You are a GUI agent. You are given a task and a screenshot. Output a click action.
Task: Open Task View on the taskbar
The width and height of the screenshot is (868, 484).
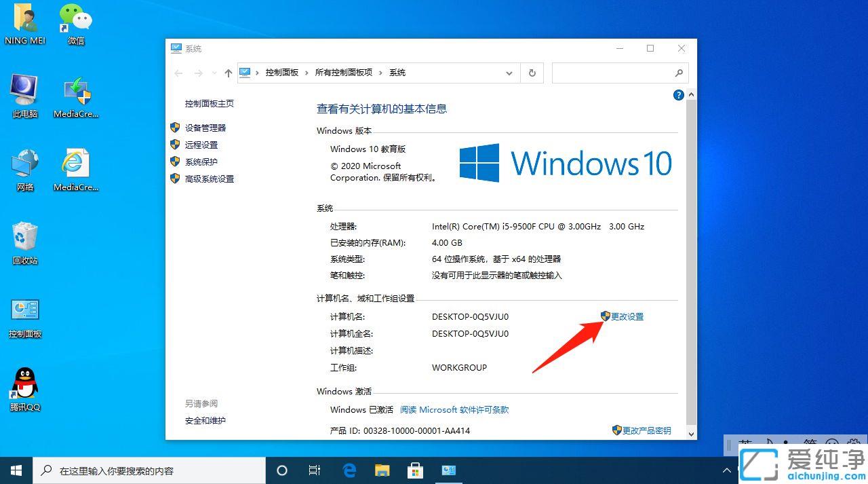[x=314, y=470]
